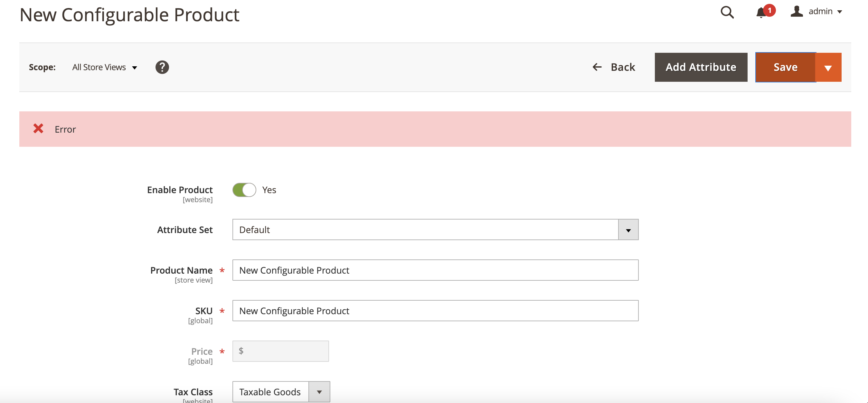Open the Attribute Set dropdown
The image size is (868, 403).
click(x=627, y=230)
